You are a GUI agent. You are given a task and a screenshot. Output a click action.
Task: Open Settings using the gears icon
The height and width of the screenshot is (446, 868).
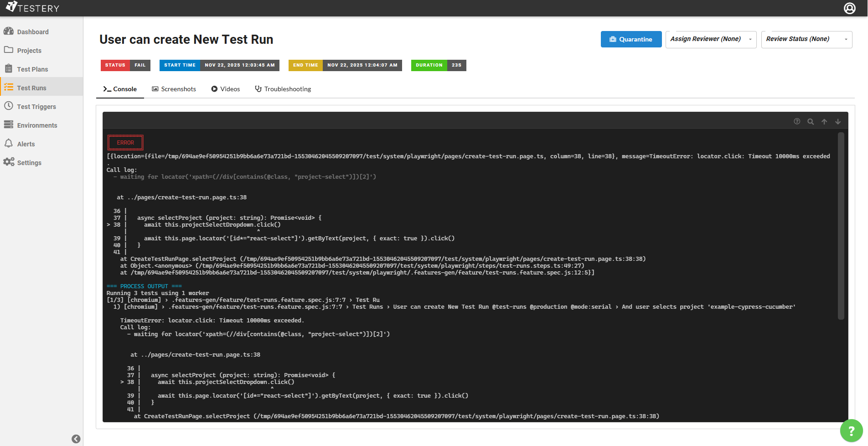[10, 162]
